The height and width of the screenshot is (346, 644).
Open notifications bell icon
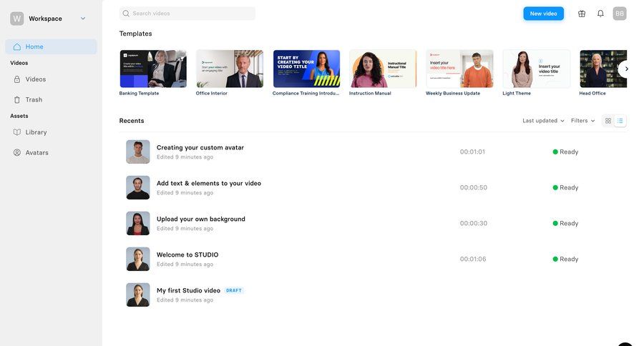[x=600, y=14]
